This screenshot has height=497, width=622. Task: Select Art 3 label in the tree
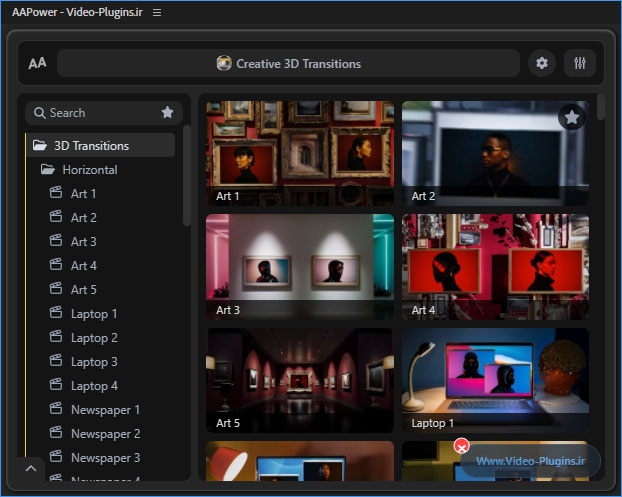coord(84,242)
